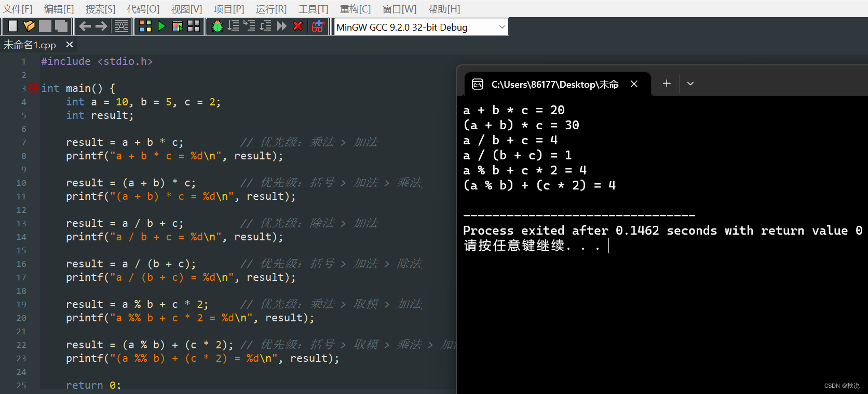Open the 项目[P] menu
868x394 pixels.
point(229,9)
